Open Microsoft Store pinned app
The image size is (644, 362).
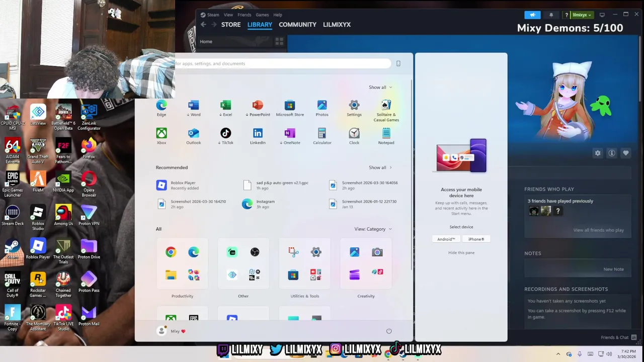point(290,108)
